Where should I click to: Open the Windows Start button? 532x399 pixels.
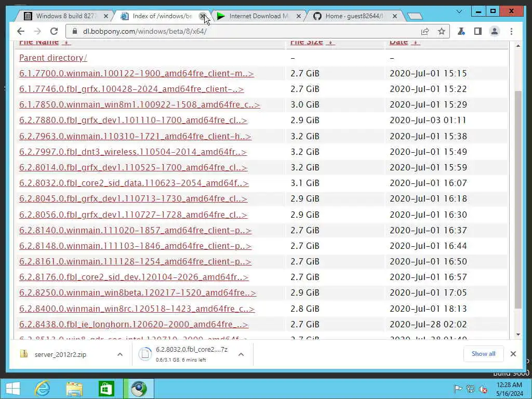coord(13,389)
